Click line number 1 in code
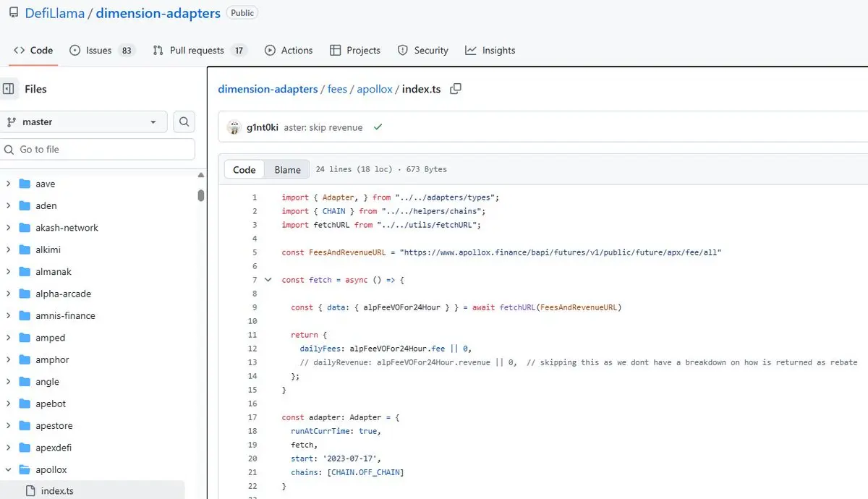 pyautogui.click(x=255, y=197)
